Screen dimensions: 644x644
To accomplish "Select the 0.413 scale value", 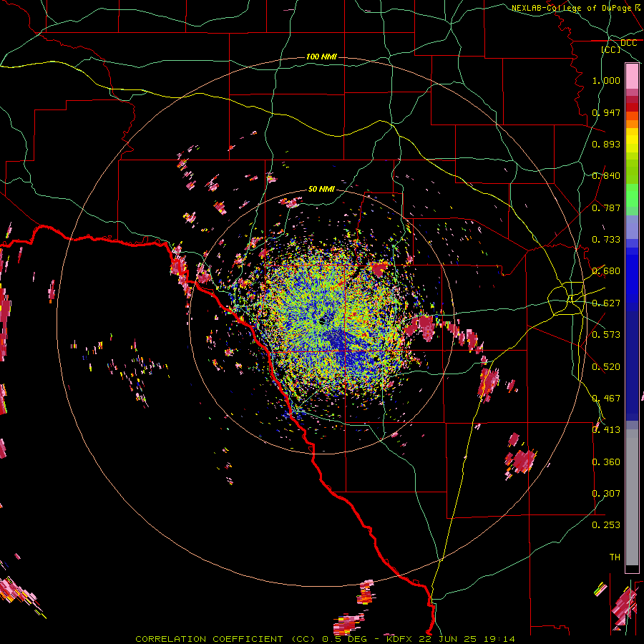I will [x=606, y=430].
